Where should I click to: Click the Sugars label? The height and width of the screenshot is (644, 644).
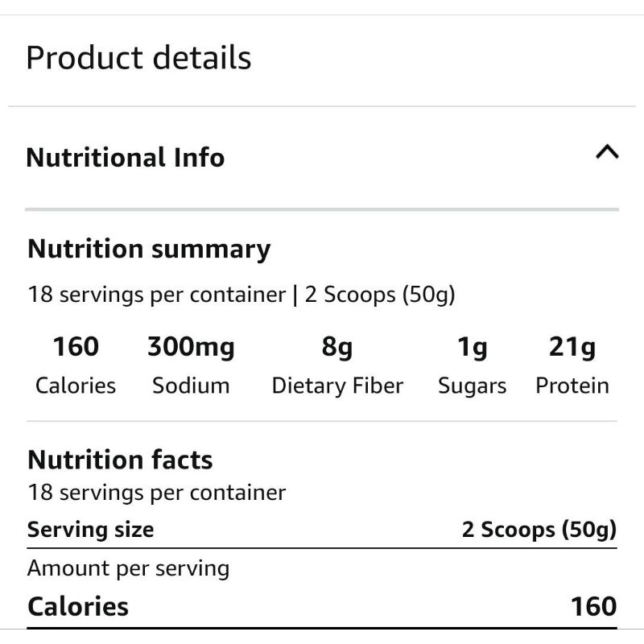(x=473, y=386)
